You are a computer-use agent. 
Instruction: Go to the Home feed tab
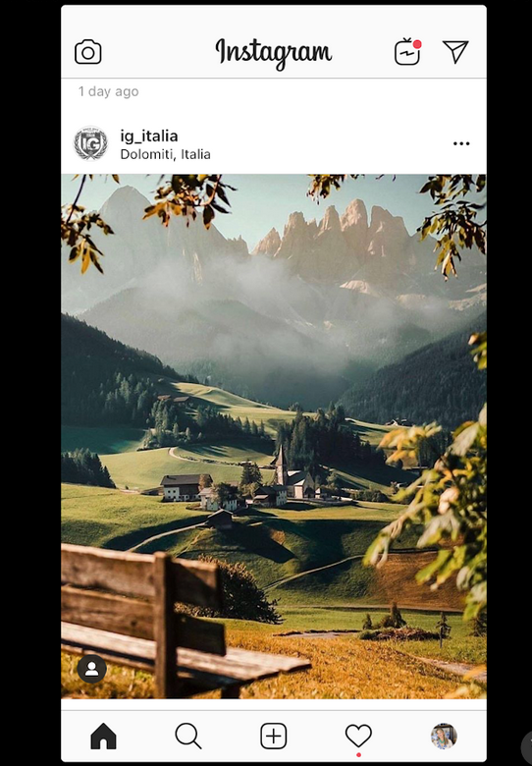click(103, 737)
